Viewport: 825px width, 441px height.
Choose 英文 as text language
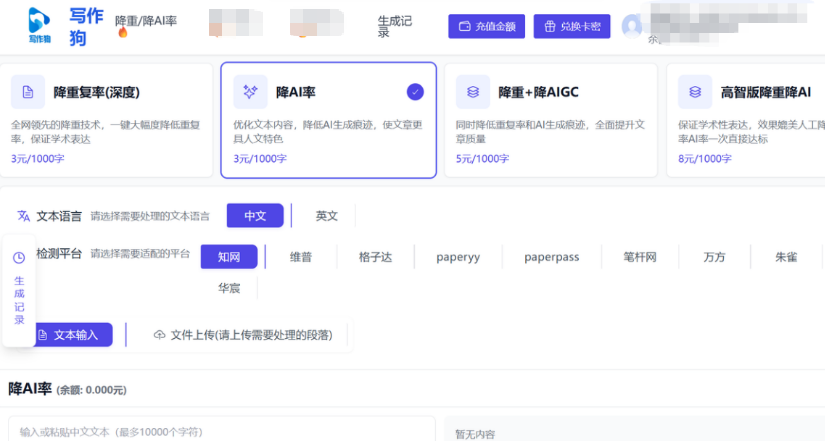tap(327, 216)
